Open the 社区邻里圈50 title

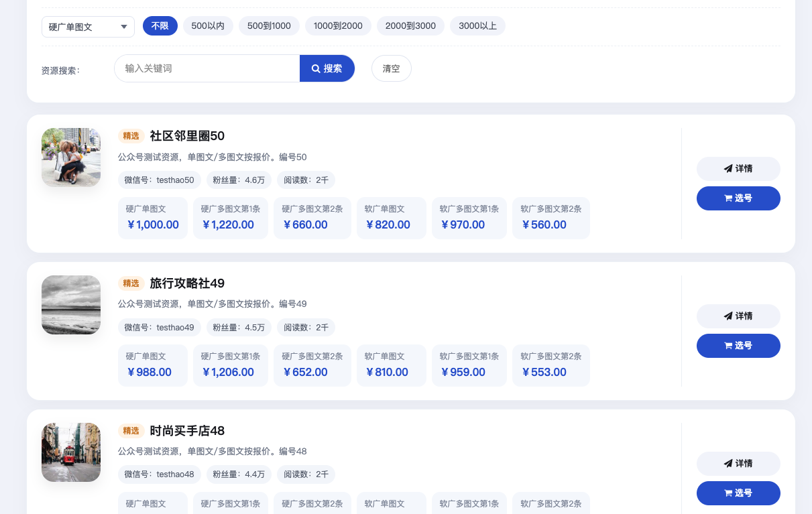pos(187,136)
